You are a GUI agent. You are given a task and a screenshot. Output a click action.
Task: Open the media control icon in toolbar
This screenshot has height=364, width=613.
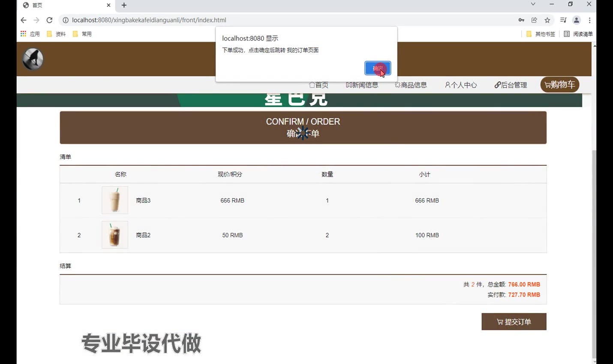563,20
